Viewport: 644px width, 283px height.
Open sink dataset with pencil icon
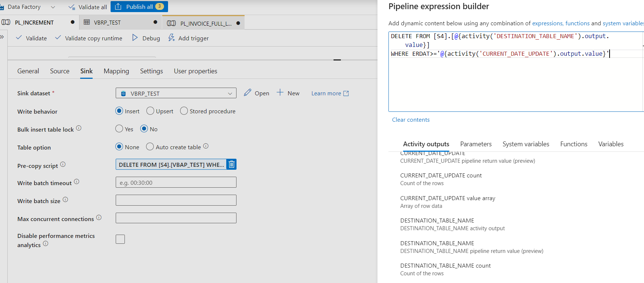248,93
